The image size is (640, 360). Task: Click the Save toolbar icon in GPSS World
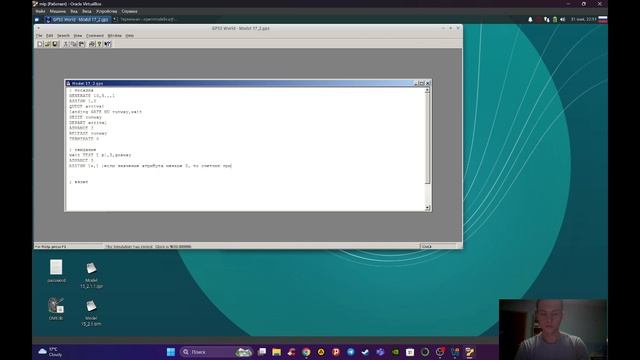[55, 44]
